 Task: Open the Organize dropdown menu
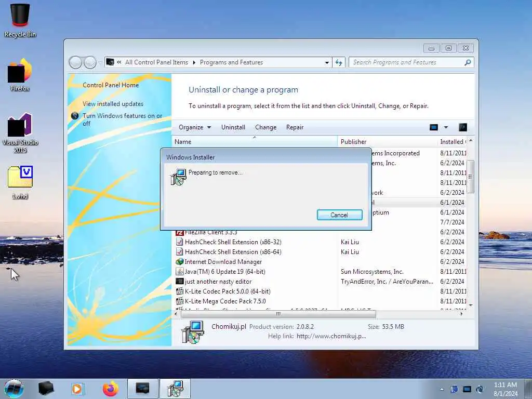click(x=195, y=127)
